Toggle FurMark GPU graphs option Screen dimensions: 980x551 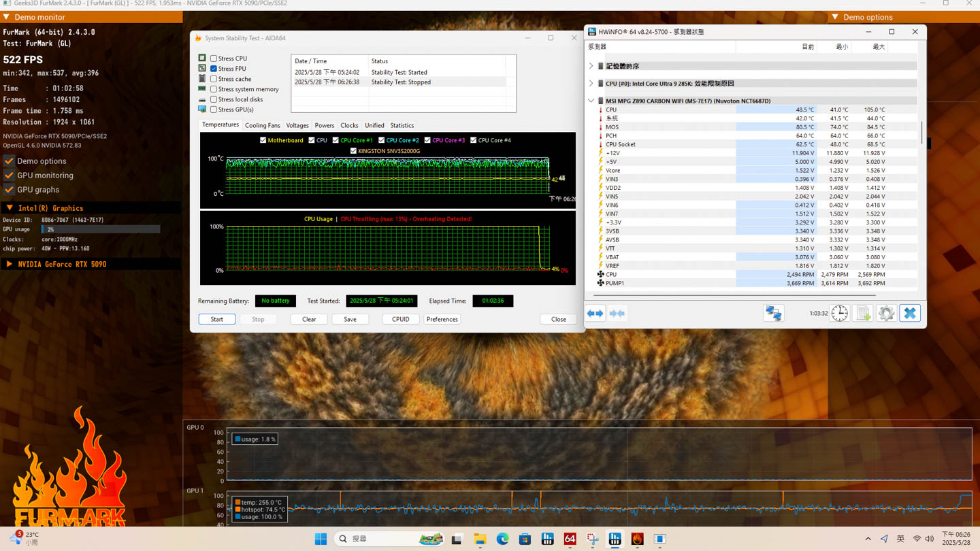click(9, 190)
